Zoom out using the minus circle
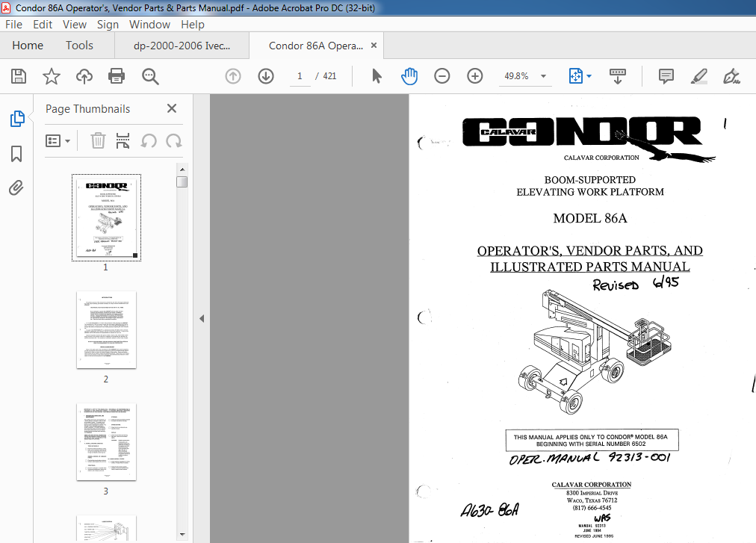This screenshot has width=756, height=543. tap(441, 76)
